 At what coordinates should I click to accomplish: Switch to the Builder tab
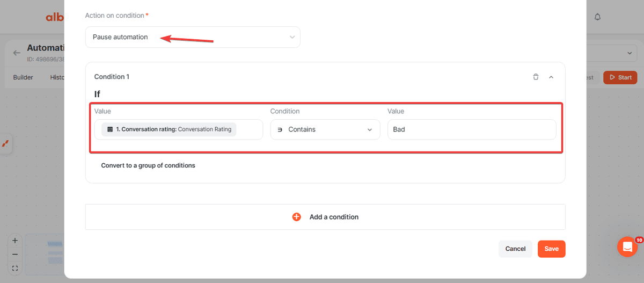(x=23, y=77)
